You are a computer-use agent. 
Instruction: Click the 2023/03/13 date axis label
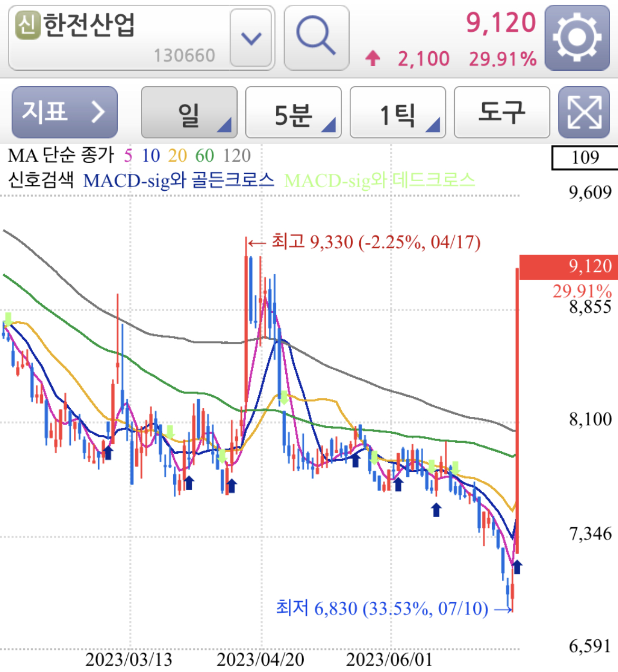click(129, 659)
